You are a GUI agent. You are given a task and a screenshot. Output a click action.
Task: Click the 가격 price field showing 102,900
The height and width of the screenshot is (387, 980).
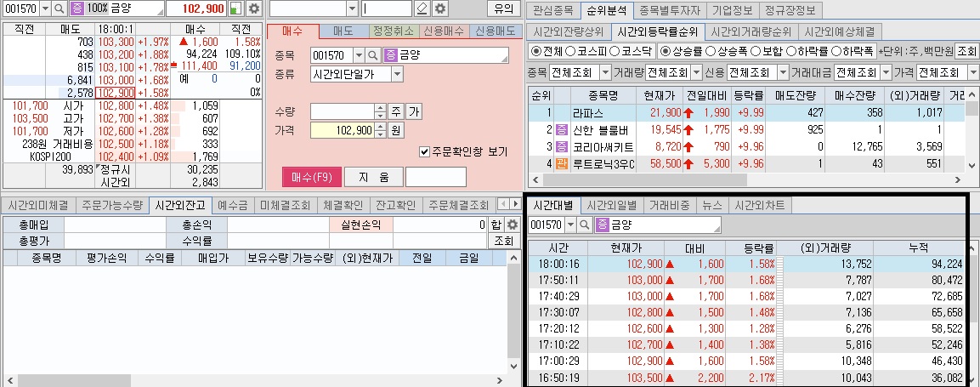(x=343, y=131)
